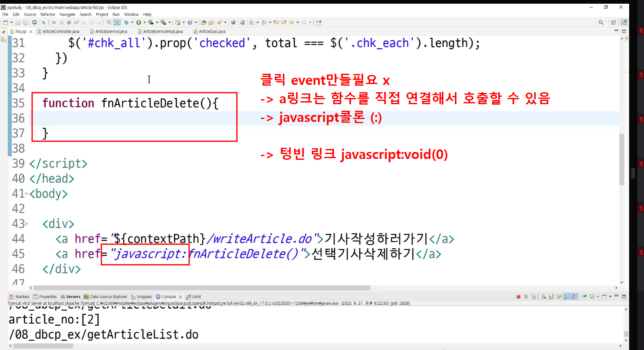Open the External Tools dropdown arrow
This screenshot has height=350, width=644.
pyautogui.click(x=169, y=23)
